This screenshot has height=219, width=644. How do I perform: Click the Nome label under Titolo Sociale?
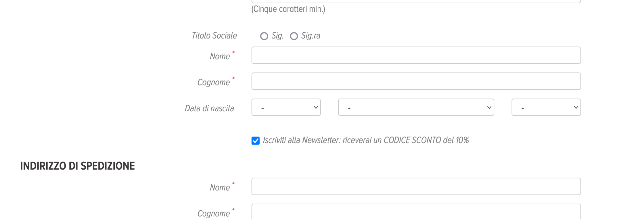coord(220,56)
